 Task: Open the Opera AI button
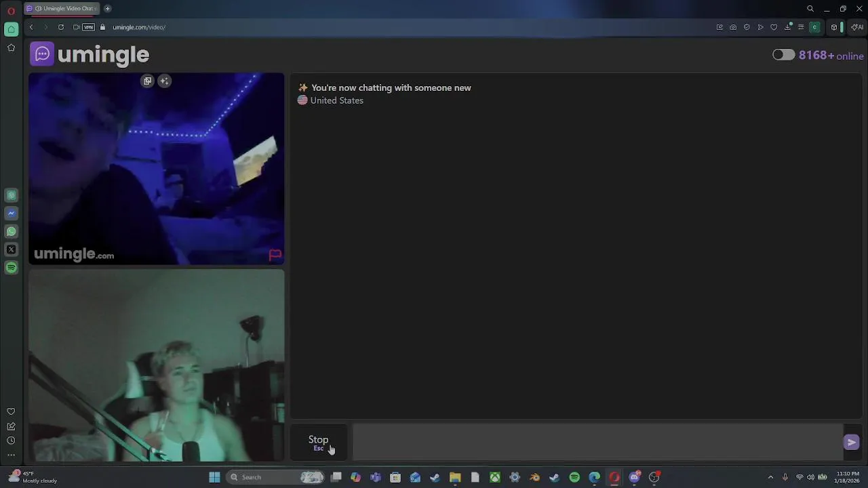pos(858,27)
